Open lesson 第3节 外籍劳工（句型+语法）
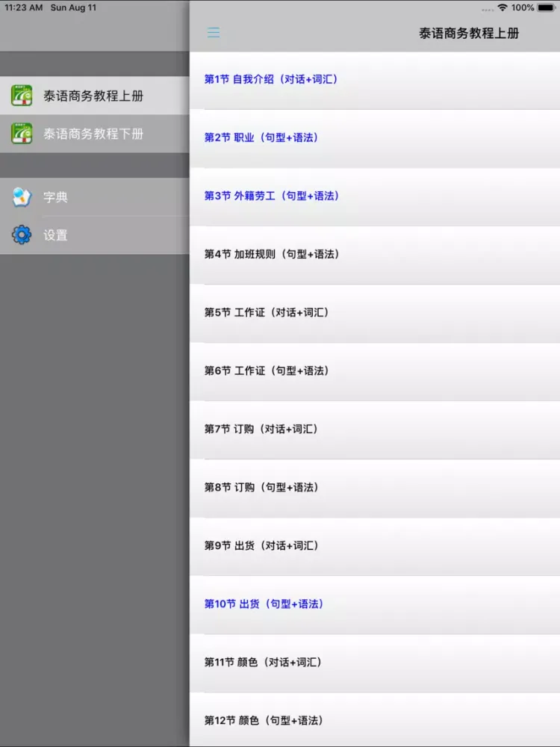Image resolution: width=560 pixels, height=747 pixels. tap(375, 196)
